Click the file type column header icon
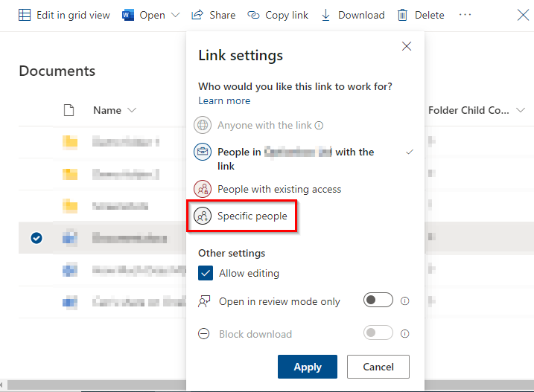Screen dimensions: 534x392 (69, 110)
